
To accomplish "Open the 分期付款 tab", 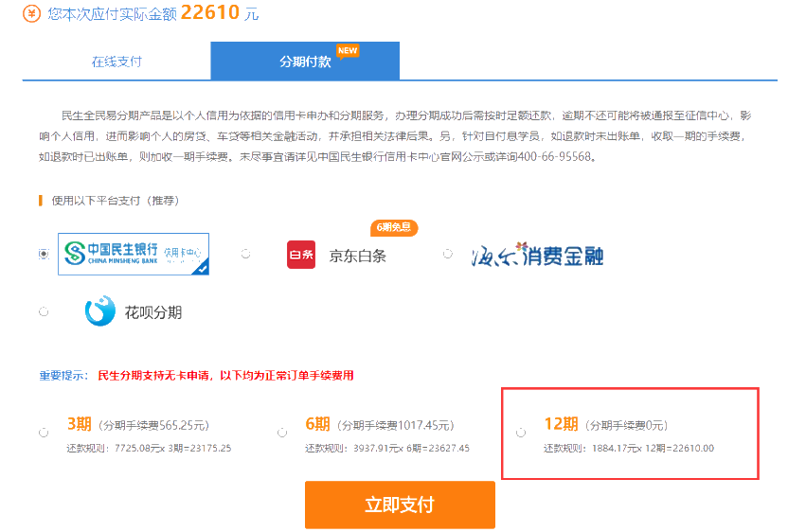I will [x=305, y=62].
